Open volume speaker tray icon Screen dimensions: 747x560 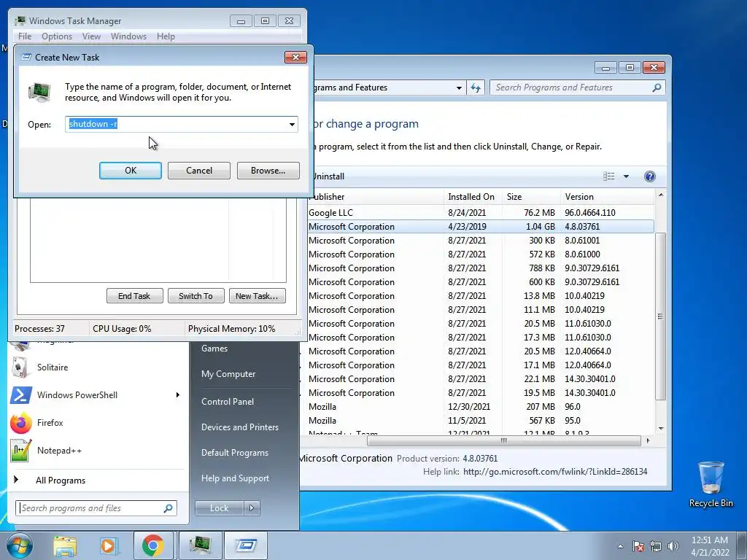(673, 546)
